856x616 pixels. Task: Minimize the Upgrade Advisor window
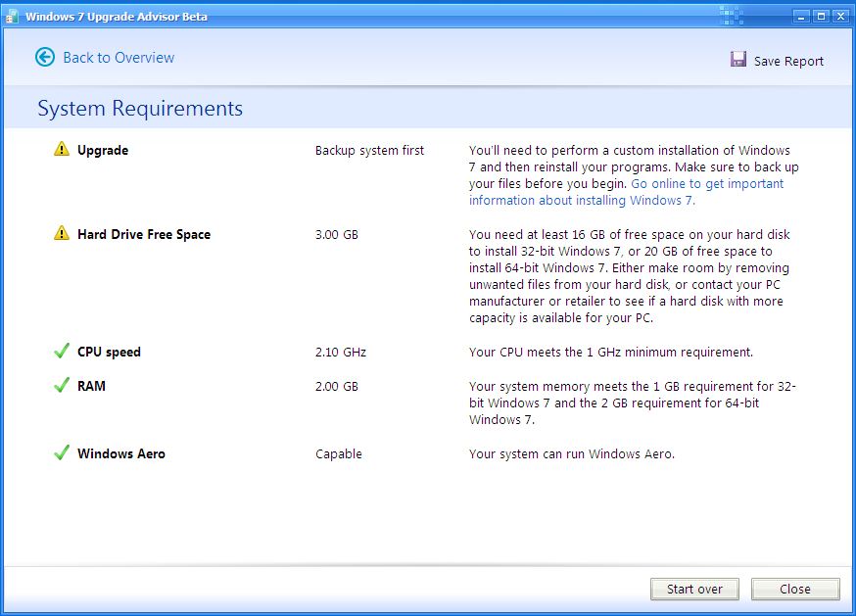801,17
